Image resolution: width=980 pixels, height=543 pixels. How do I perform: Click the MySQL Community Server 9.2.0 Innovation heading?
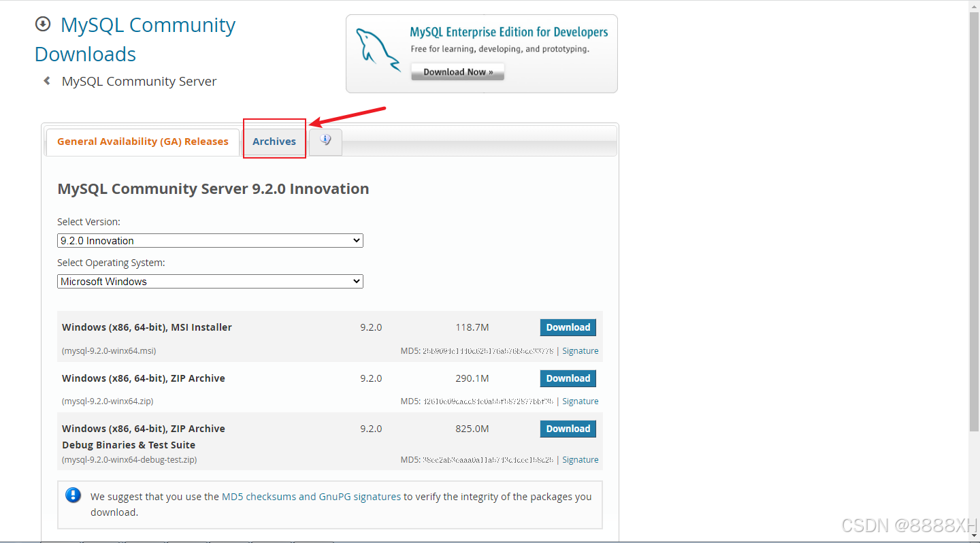coord(213,188)
